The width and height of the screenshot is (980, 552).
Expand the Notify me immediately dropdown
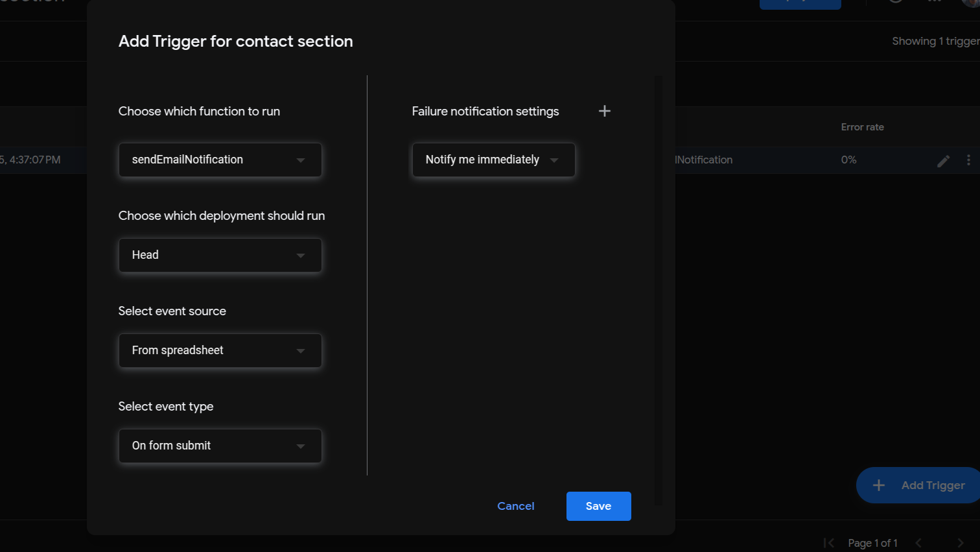tap(493, 160)
